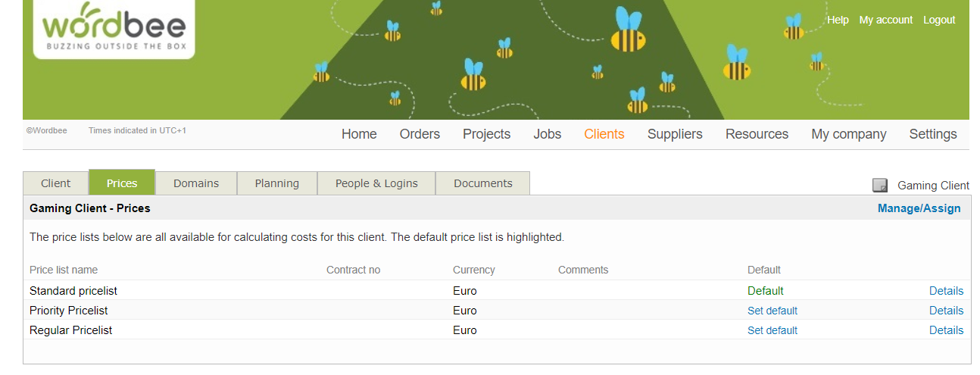
Task: Navigate to Projects
Action: click(x=486, y=134)
